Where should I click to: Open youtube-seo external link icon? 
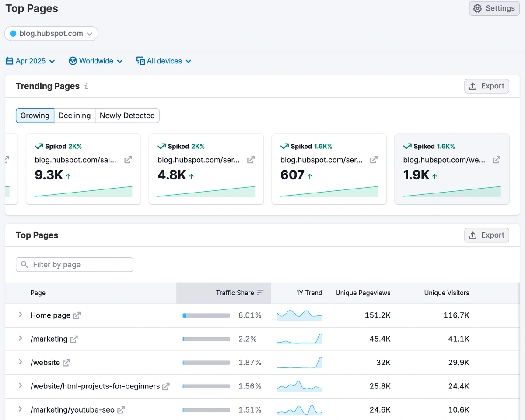point(121,410)
